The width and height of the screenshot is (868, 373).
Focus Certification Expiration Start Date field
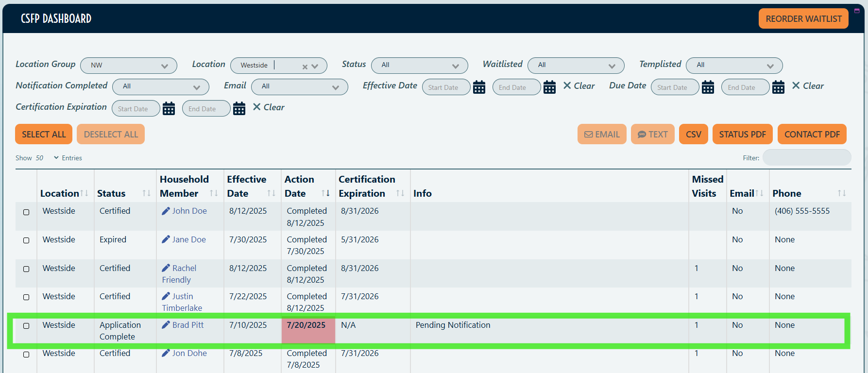(136, 108)
